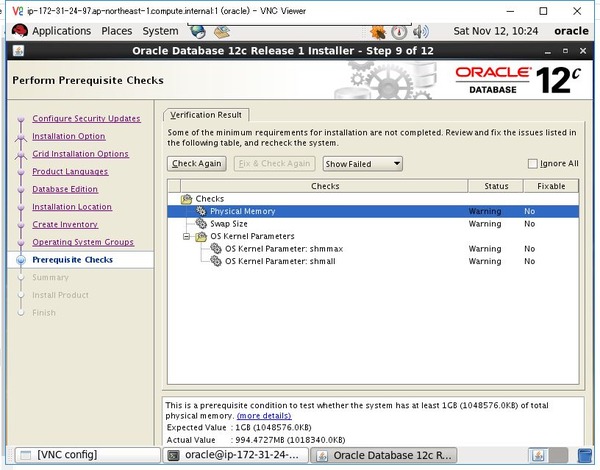Select the Swap Size row

373,224
